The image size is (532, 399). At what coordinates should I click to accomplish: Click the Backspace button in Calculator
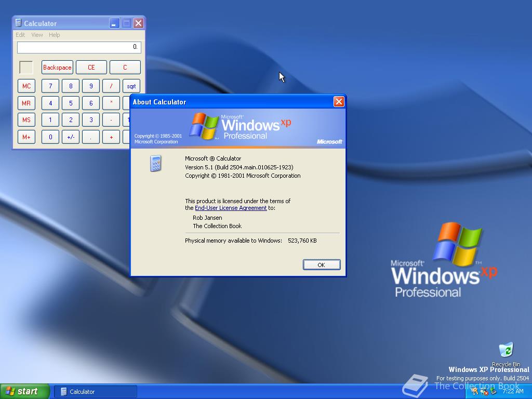tap(57, 68)
